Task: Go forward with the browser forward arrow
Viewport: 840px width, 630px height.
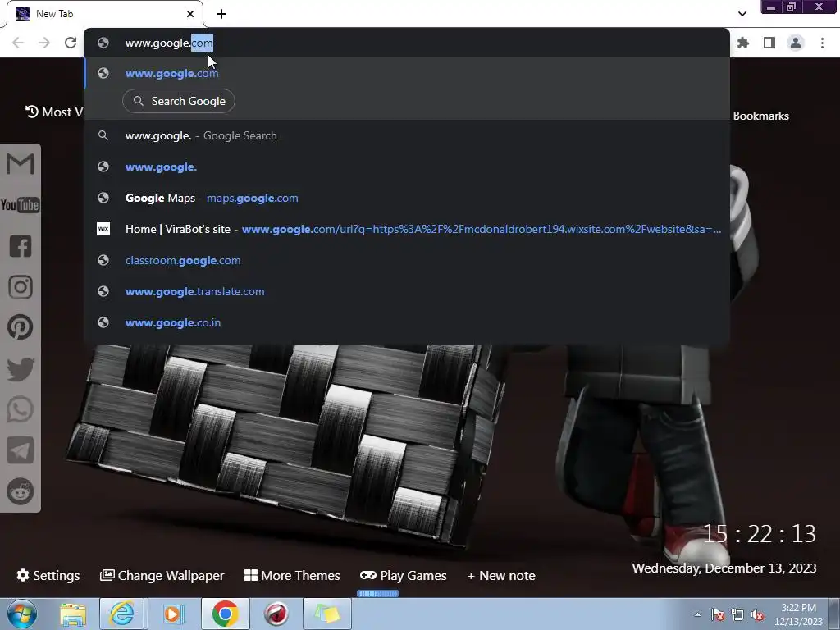Action: [44, 43]
